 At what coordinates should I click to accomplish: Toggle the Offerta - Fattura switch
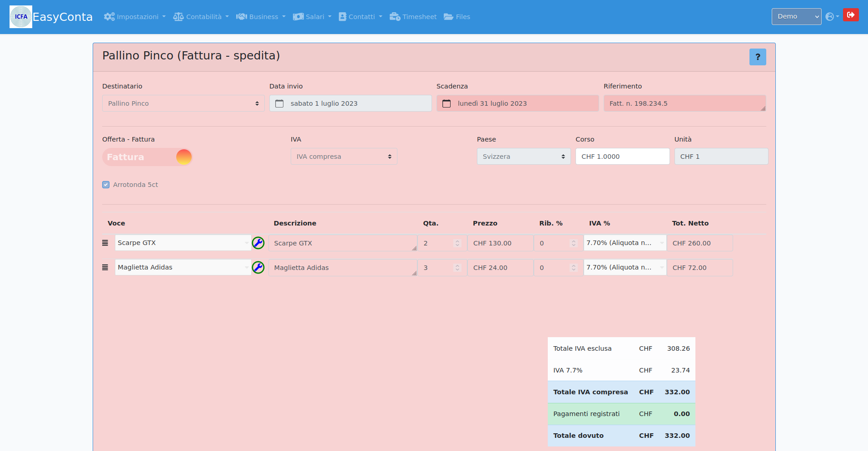(x=147, y=157)
